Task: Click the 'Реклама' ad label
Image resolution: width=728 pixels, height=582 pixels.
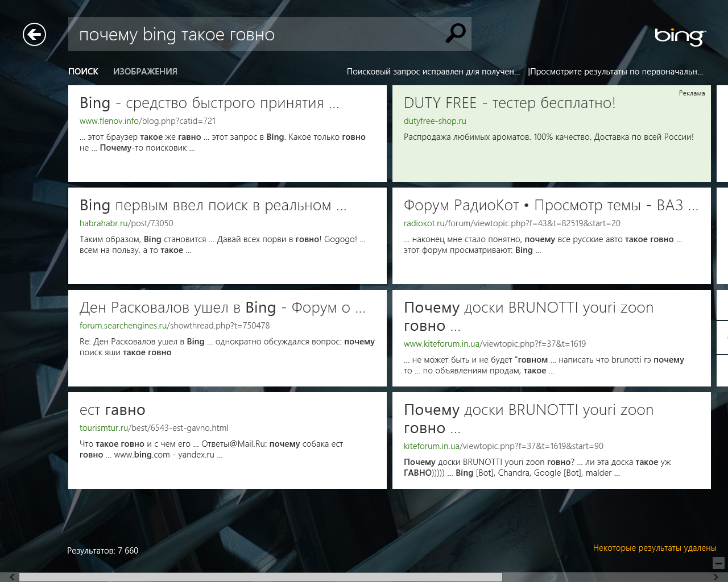Action: click(x=692, y=93)
